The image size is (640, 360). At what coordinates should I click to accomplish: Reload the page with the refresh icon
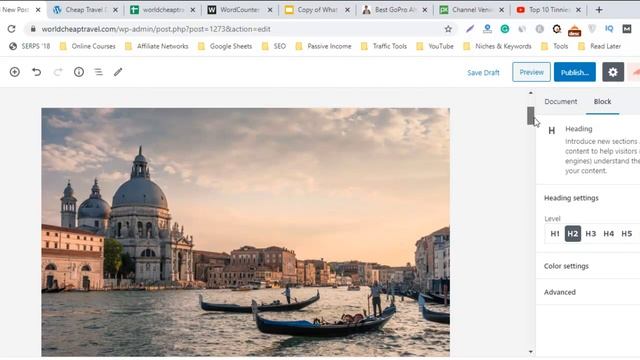click(11, 29)
